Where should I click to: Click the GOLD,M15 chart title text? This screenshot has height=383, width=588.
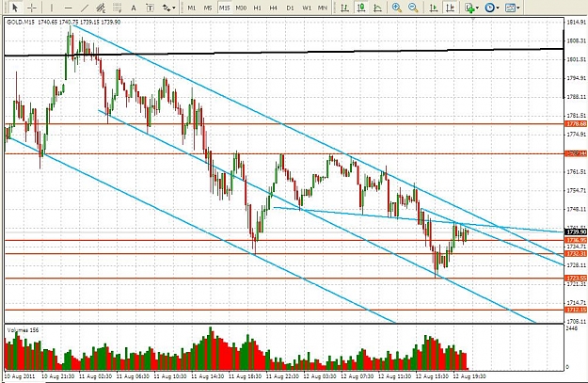click(21, 23)
